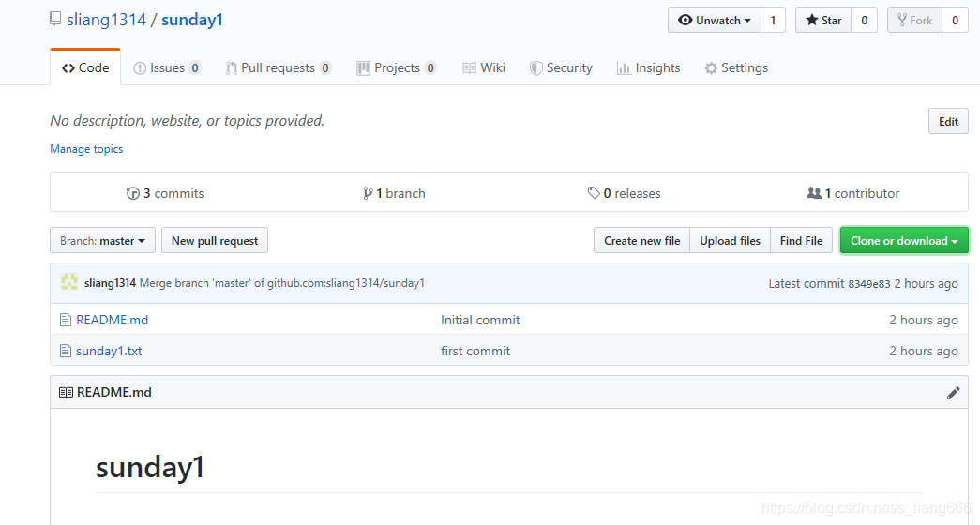Star this repository

[x=823, y=20]
